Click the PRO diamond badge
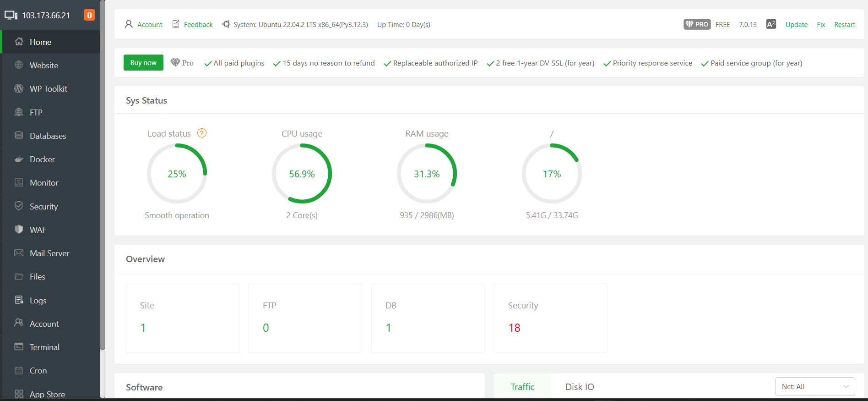This screenshot has width=868, height=401. tap(697, 24)
